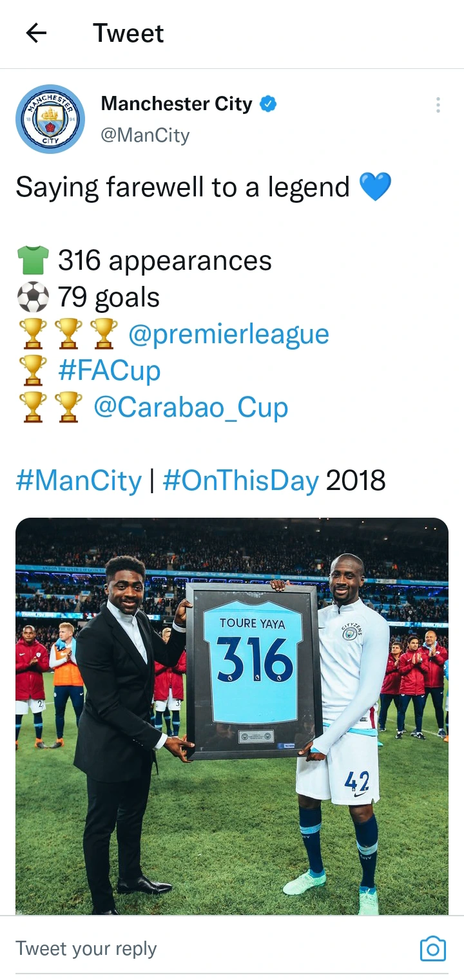Open the tweet's attached photo
The image size is (464, 980).
pyautogui.click(x=232, y=715)
